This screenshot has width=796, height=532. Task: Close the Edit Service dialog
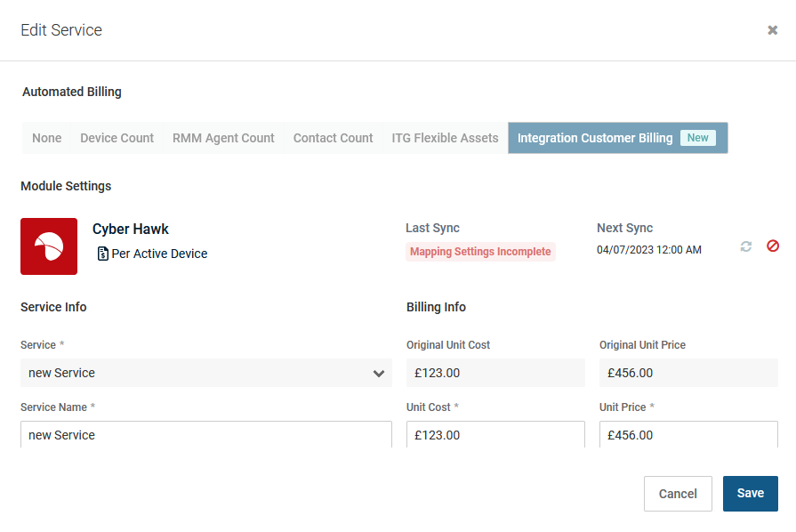click(x=773, y=30)
